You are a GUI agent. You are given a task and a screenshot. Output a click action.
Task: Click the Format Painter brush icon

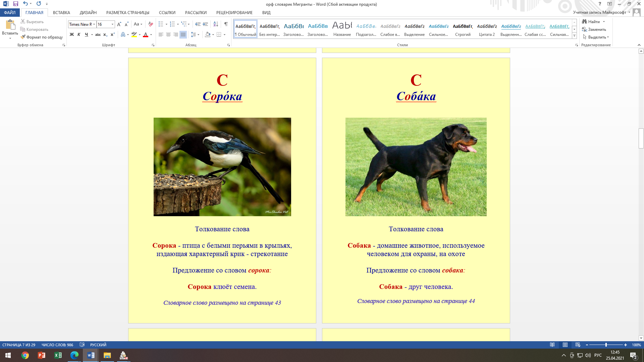tap(23, 37)
